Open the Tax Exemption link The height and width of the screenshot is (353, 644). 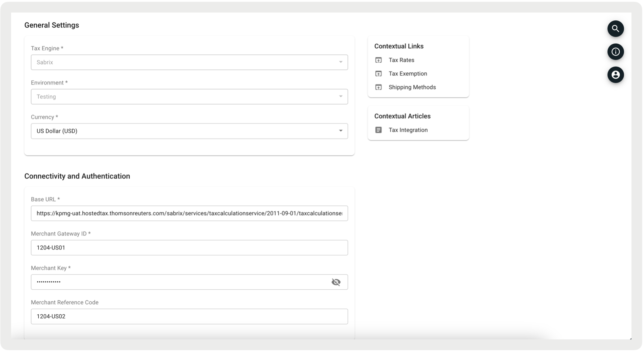pyautogui.click(x=408, y=74)
